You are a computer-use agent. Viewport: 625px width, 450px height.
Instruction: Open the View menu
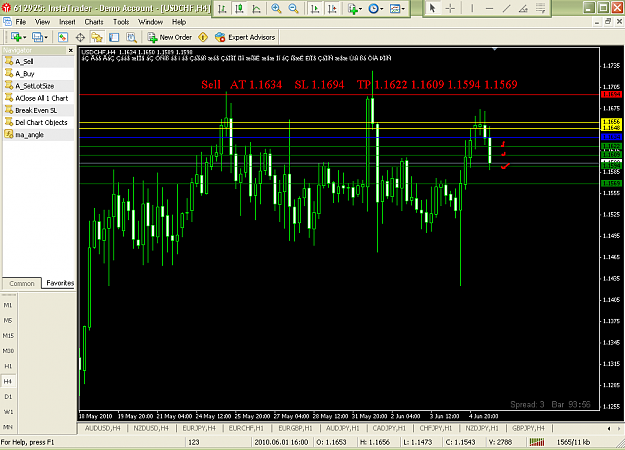click(x=42, y=22)
